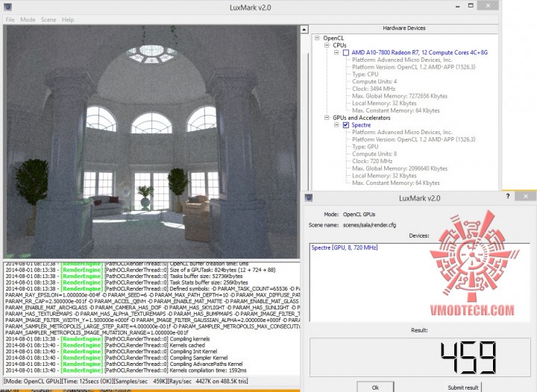The height and width of the screenshot is (392, 537).
Task: Click the Hardware Devices panel header
Action: click(x=404, y=28)
